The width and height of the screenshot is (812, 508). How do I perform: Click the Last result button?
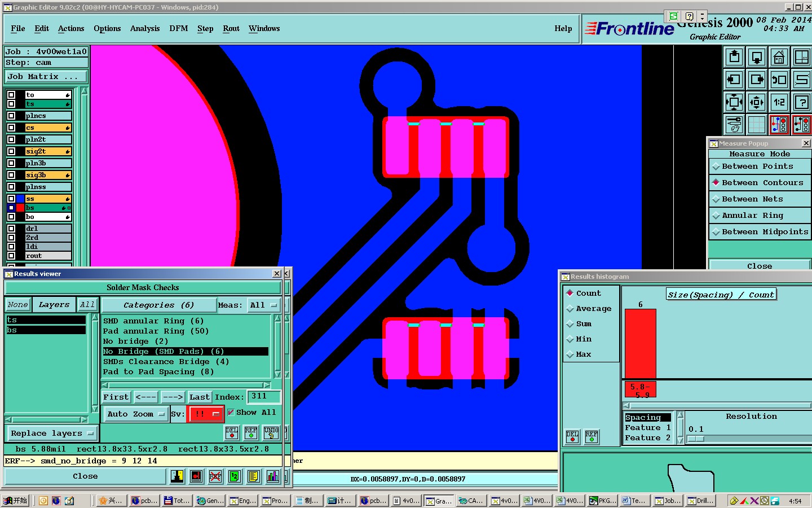[200, 397]
